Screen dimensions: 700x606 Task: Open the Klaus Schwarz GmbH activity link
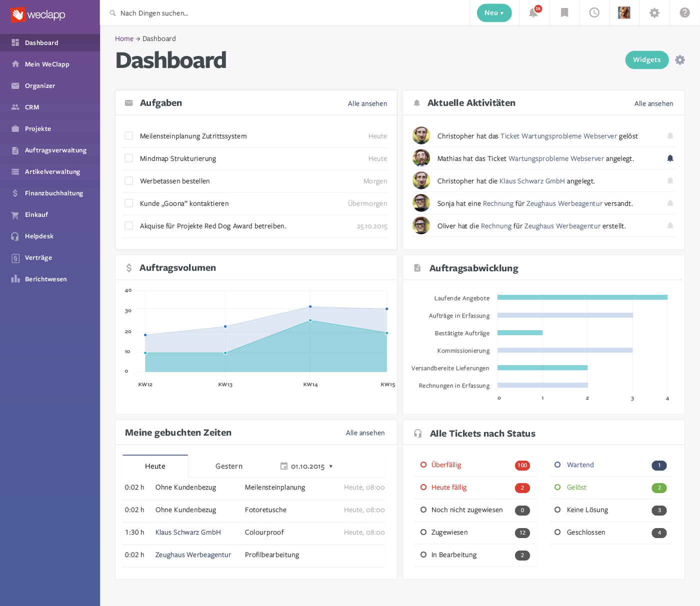click(x=532, y=181)
